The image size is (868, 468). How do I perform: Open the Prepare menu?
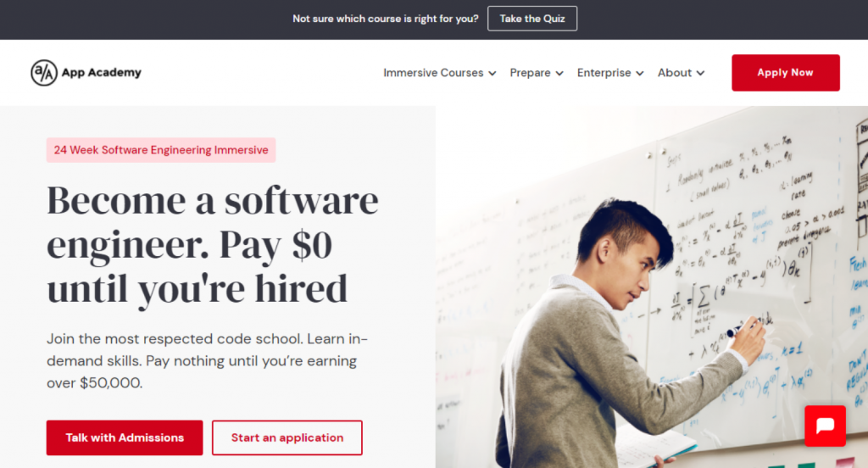point(537,73)
